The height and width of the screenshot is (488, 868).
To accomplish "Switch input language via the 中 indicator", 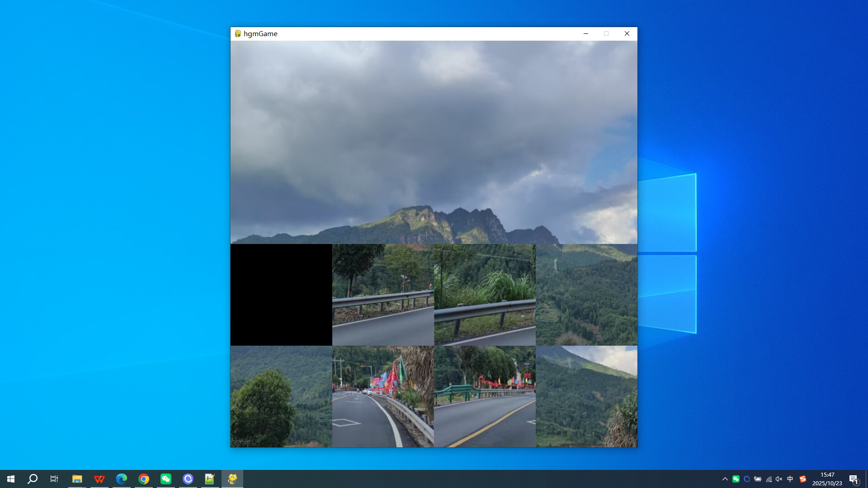I will (790, 479).
